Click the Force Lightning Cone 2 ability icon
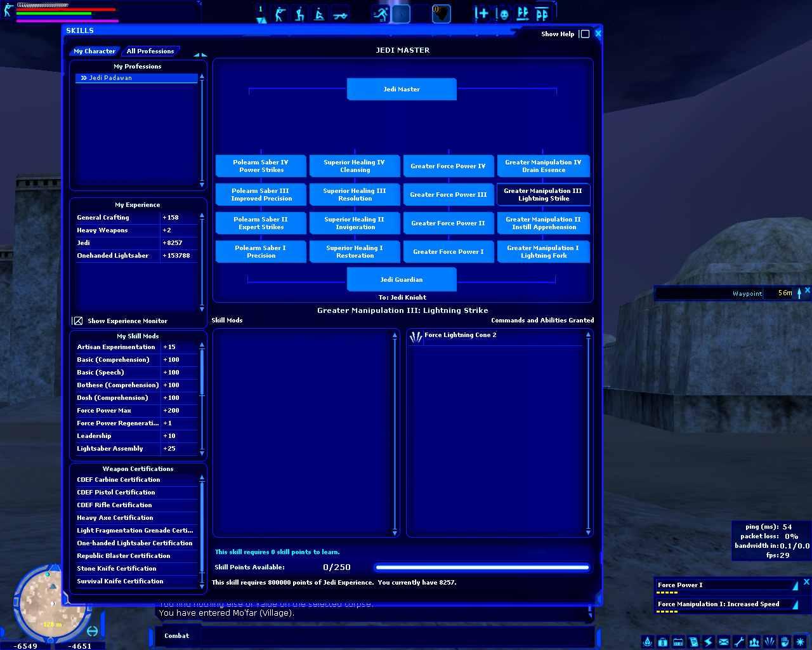Viewport: 812px width, 650px height. tap(416, 337)
